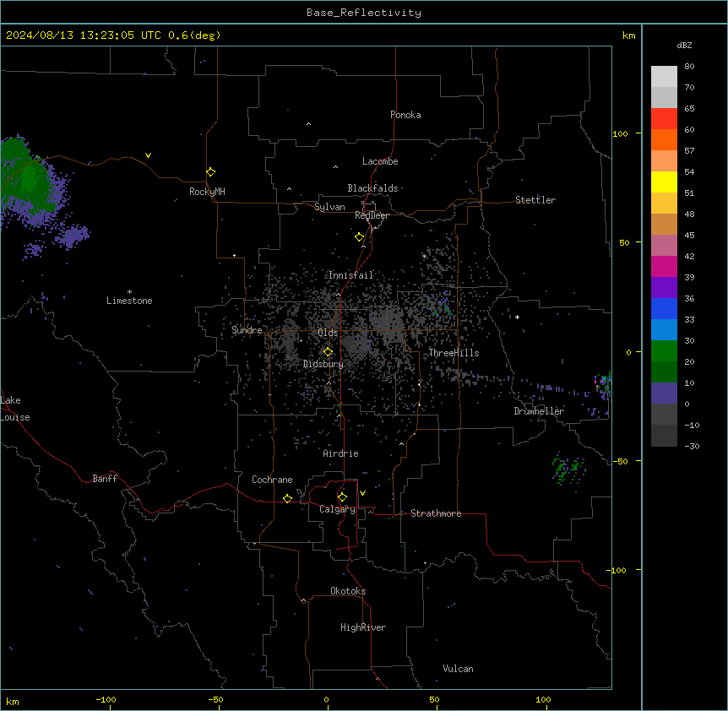Select the purple 39–36 dBZ legend swatch

(x=664, y=288)
